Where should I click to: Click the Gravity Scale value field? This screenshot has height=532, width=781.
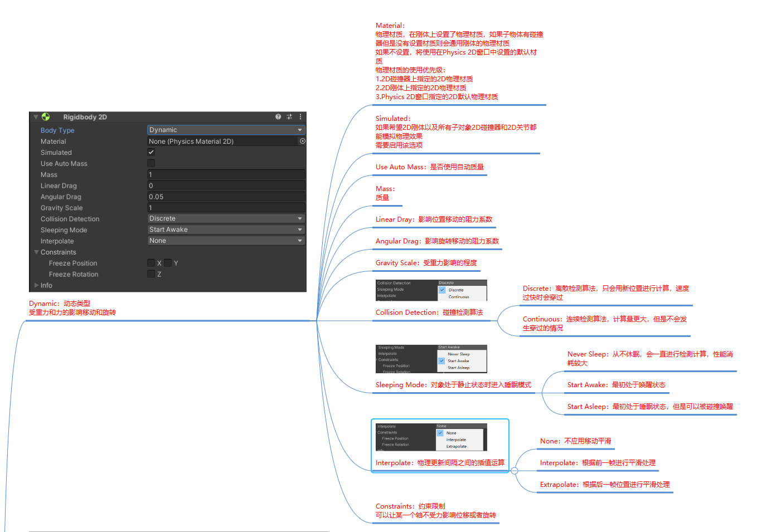[226, 208]
